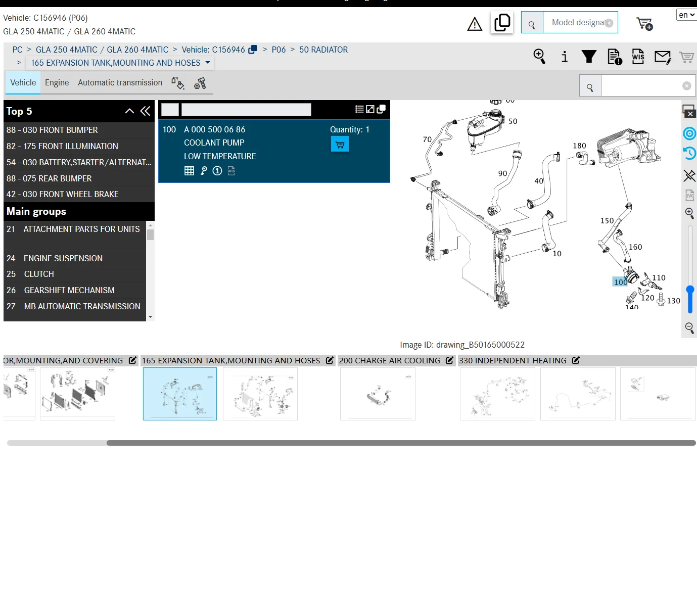Click the warning triangle icon
Image resolution: width=697 pixels, height=616 pixels.
(475, 24)
